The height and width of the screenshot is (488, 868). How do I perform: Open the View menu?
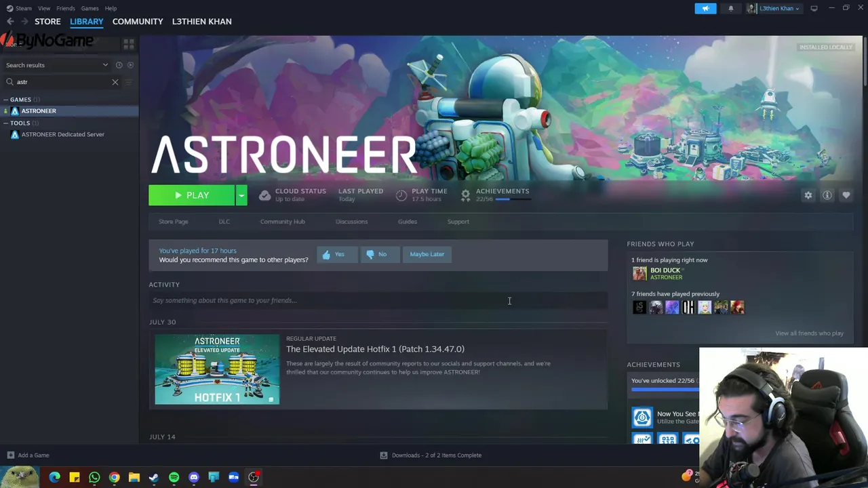pos(44,8)
